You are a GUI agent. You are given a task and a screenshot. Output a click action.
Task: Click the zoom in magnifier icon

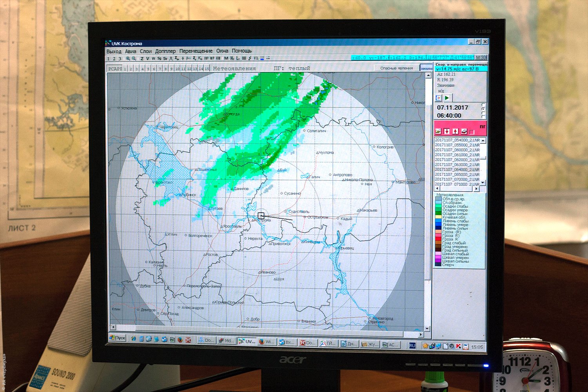[x=128, y=58]
